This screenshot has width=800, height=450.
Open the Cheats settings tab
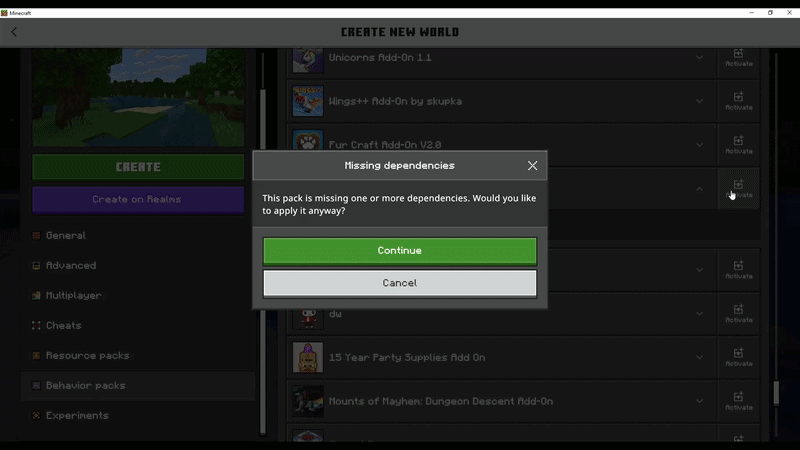[x=138, y=326]
